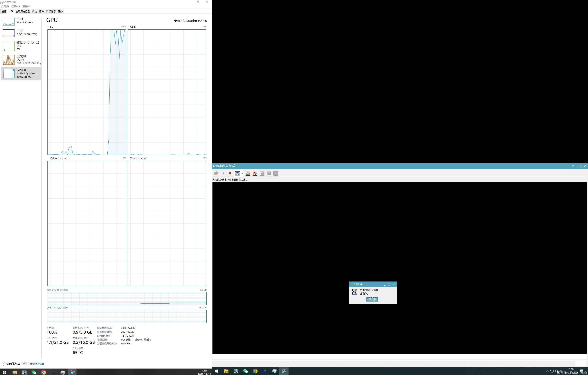Image resolution: width=588 pixels, height=375 pixels.
Task: Click the driver version 30.0.14.9649 value
Action: (128, 328)
